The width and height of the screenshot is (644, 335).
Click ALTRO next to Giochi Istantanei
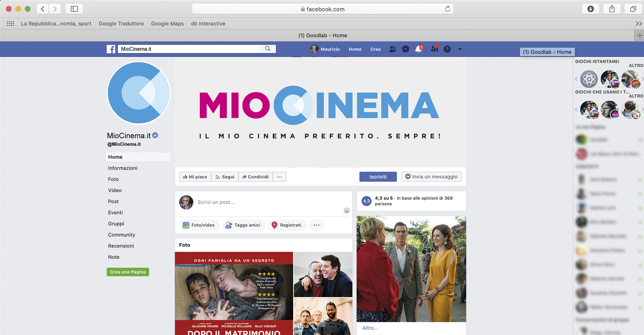click(x=636, y=66)
